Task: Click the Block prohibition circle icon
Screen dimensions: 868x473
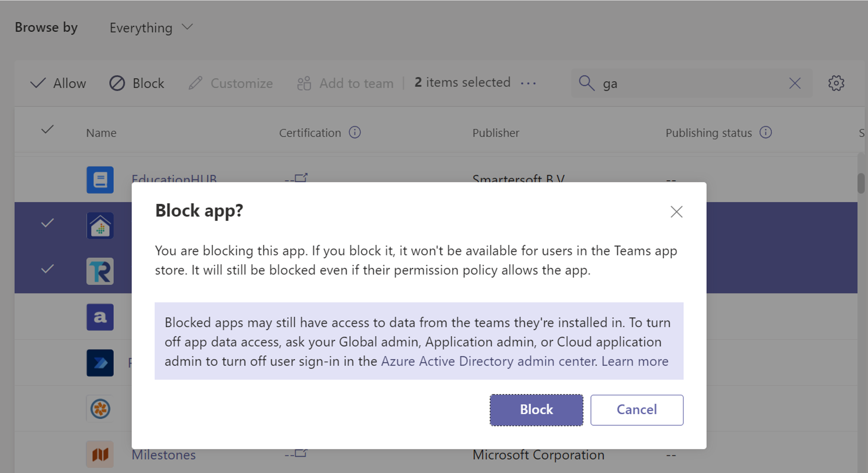Action: click(117, 83)
